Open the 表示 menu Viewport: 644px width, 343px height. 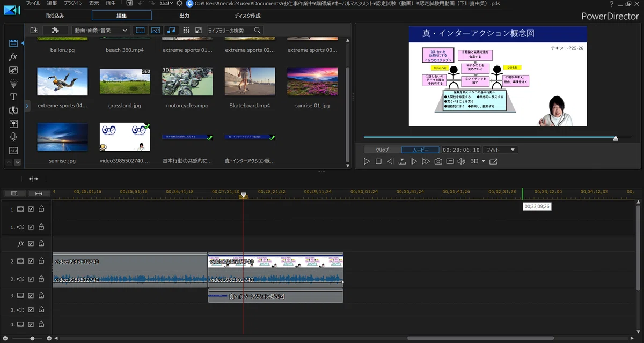point(94,3)
